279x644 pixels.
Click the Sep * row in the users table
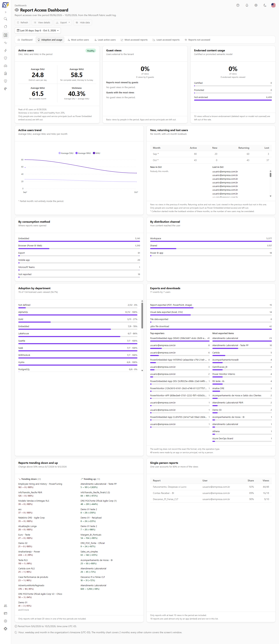(211, 154)
